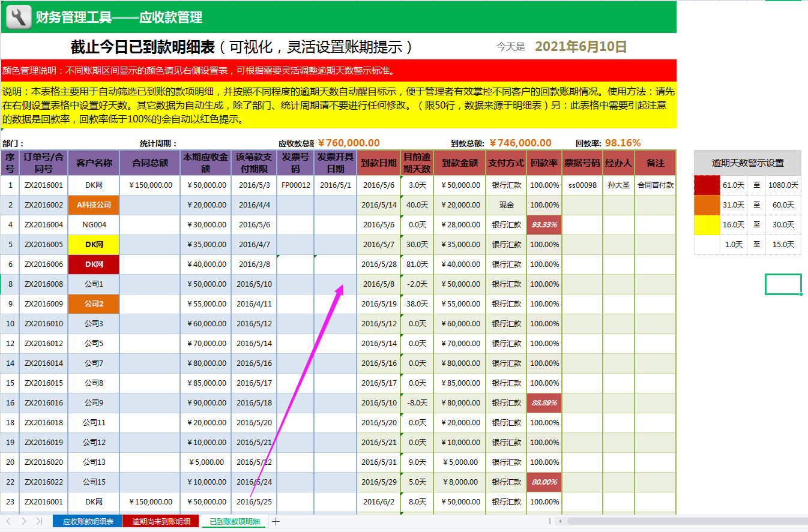Screen dimensions: 808x532
Task: Click the 孙大圣 经办人 cell
Action: click(619, 185)
